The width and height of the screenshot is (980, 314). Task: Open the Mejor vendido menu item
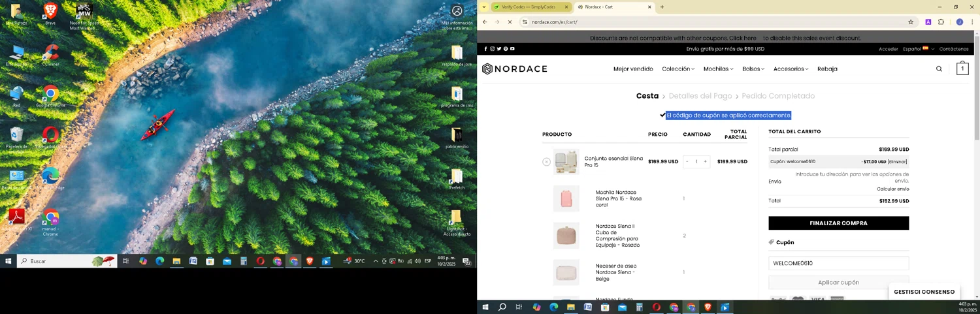click(633, 69)
